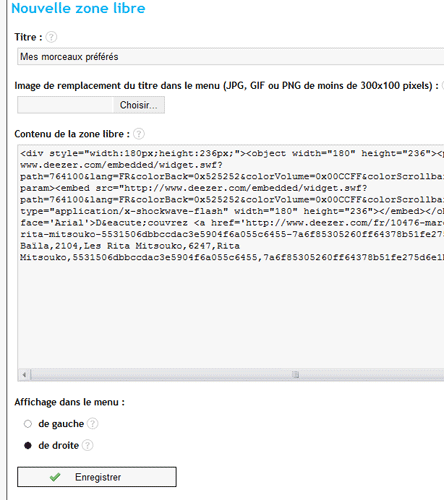Open the help icon next to Titre

pos(51,37)
